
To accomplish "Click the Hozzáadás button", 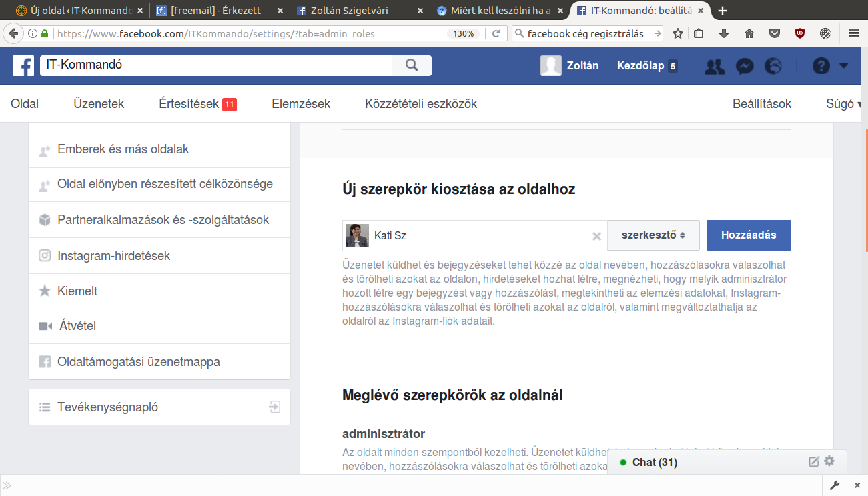I will coord(749,235).
